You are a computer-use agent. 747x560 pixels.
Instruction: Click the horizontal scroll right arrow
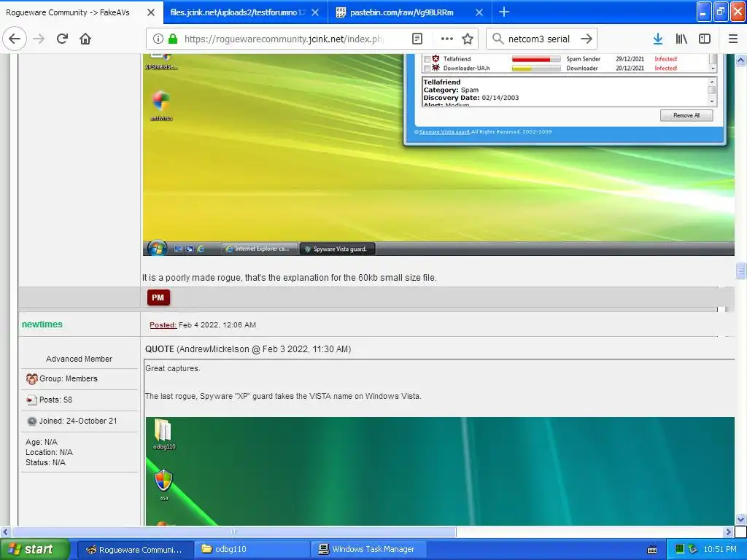pos(728,532)
